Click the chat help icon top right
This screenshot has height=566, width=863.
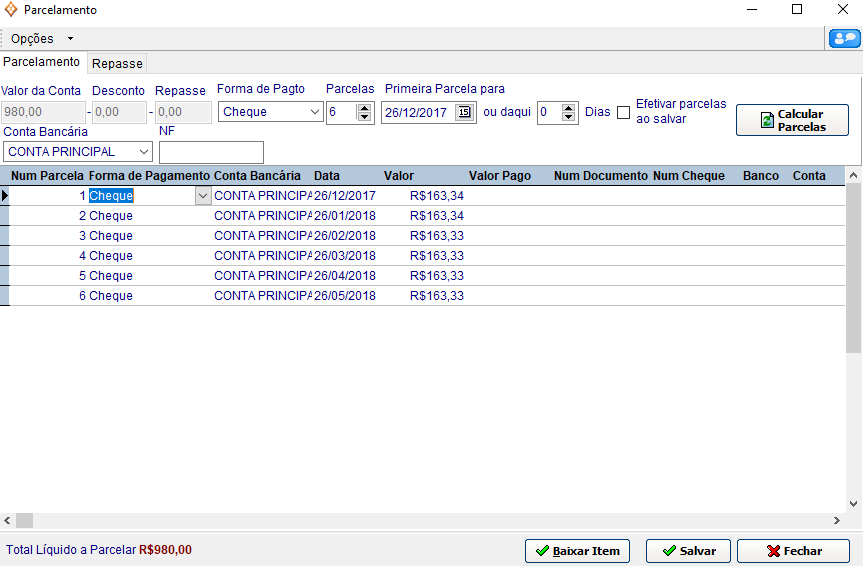[x=844, y=39]
